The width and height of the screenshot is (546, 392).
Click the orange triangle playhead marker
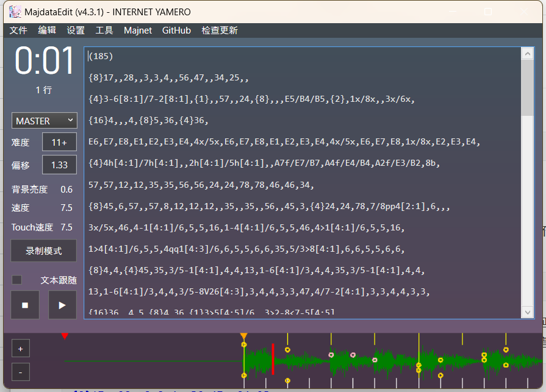243,336
